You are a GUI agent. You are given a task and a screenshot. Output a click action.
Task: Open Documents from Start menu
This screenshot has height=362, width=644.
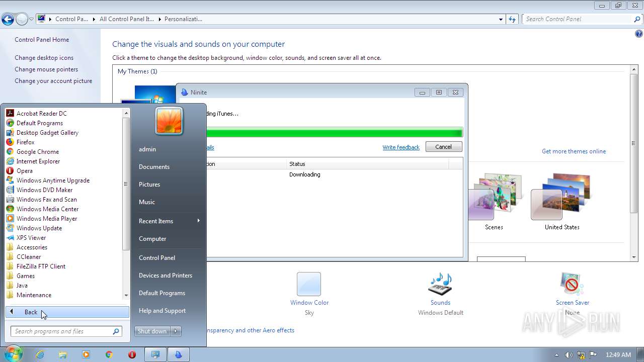click(154, 167)
